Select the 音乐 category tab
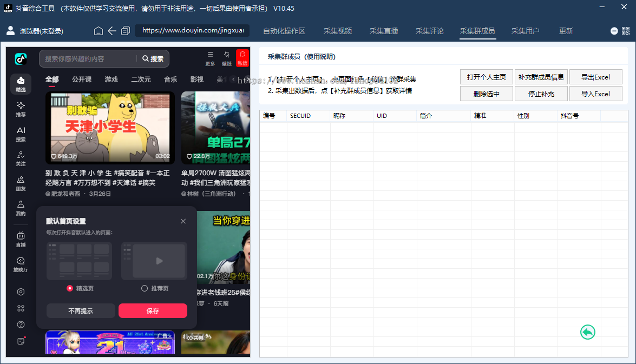This screenshot has height=364, width=636. click(x=171, y=80)
